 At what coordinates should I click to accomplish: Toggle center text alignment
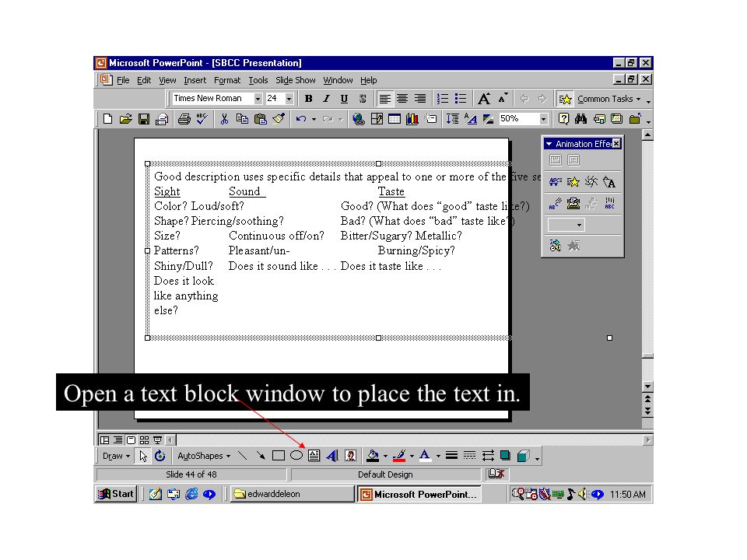point(402,99)
